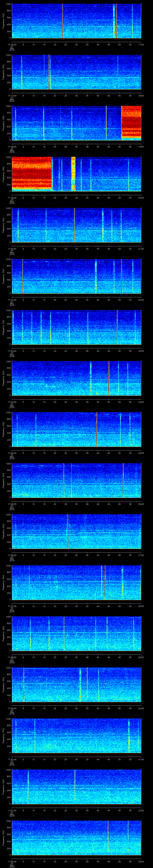Open the spectrogram panel starting at 17:25:00
This screenshot has width=153, height=868.
(x=77, y=481)
